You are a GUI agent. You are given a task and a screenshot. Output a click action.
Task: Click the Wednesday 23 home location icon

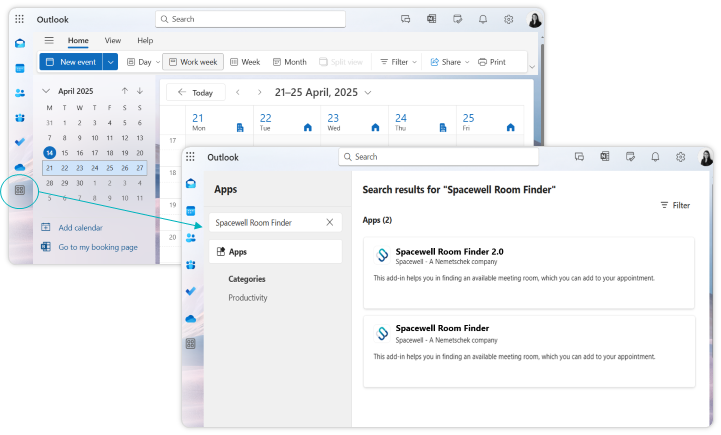(x=375, y=127)
